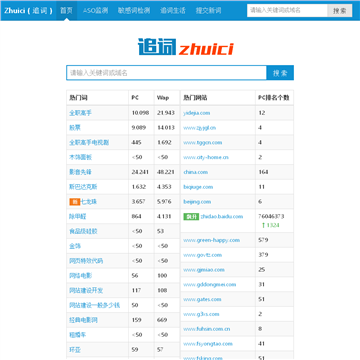Focus the large central keyword search box
Viewport: 360px width, 360px height.
[166, 73]
